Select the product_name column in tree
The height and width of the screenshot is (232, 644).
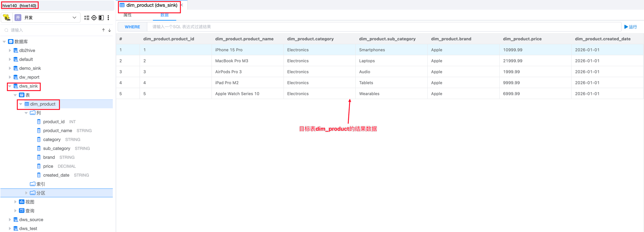click(57, 131)
